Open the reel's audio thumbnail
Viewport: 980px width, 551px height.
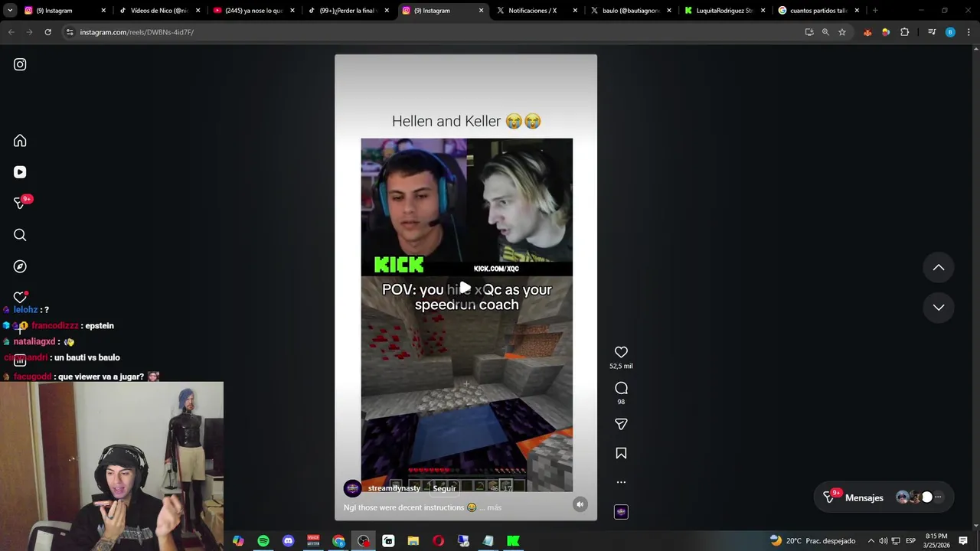pos(621,512)
